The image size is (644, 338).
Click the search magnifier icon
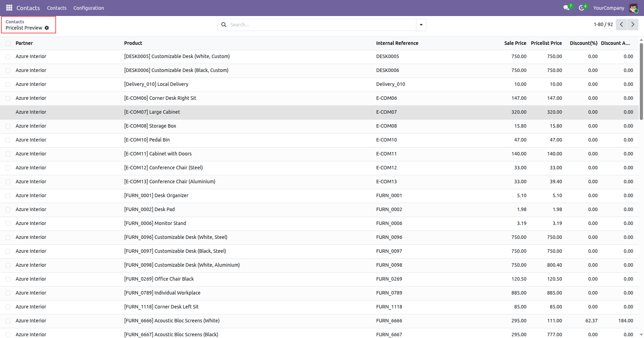coord(224,25)
